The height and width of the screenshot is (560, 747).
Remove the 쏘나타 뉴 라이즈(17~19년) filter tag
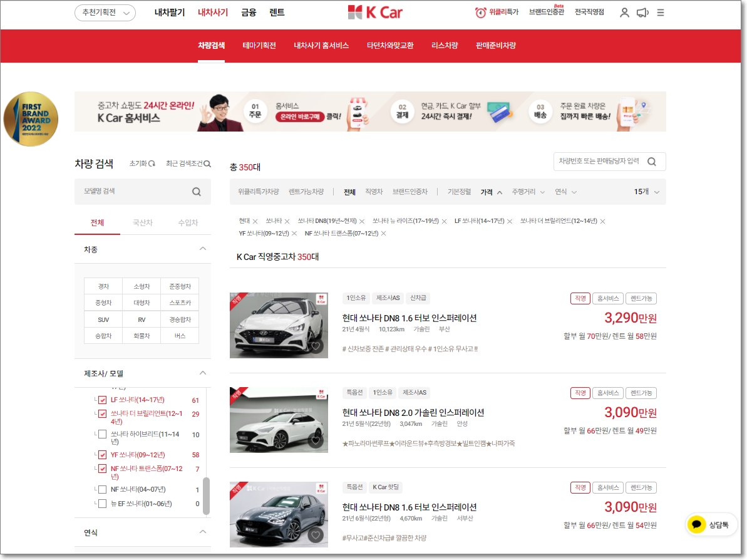(444, 221)
